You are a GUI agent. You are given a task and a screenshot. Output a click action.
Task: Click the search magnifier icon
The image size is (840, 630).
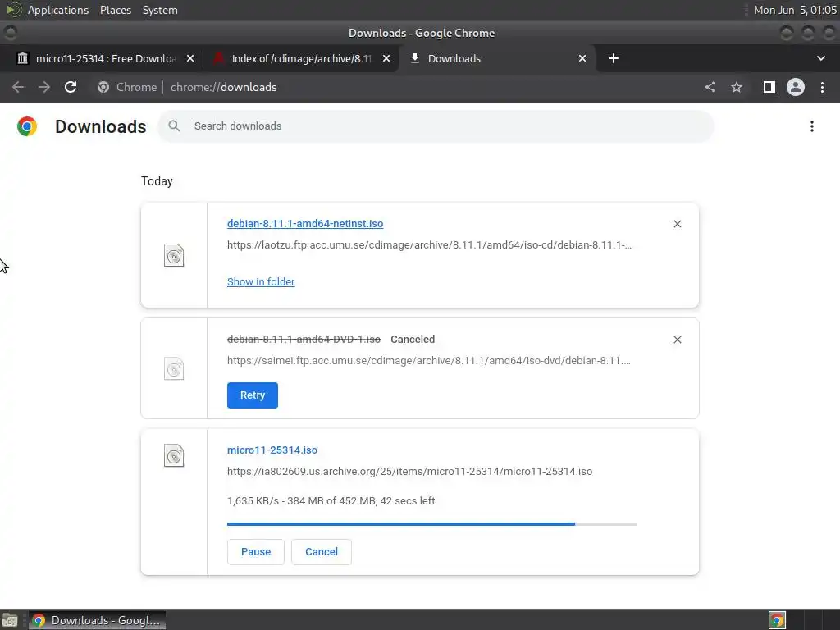pos(174,126)
